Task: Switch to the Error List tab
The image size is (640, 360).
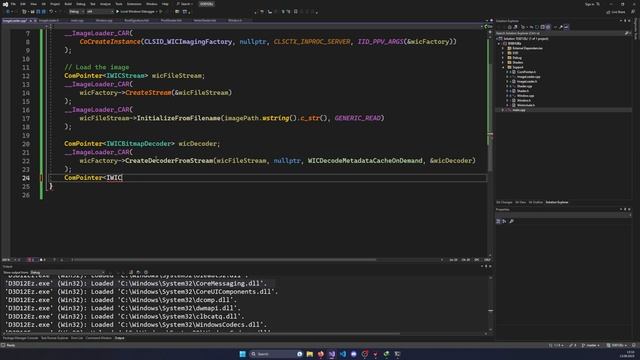Action: click(x=77, y=338)
